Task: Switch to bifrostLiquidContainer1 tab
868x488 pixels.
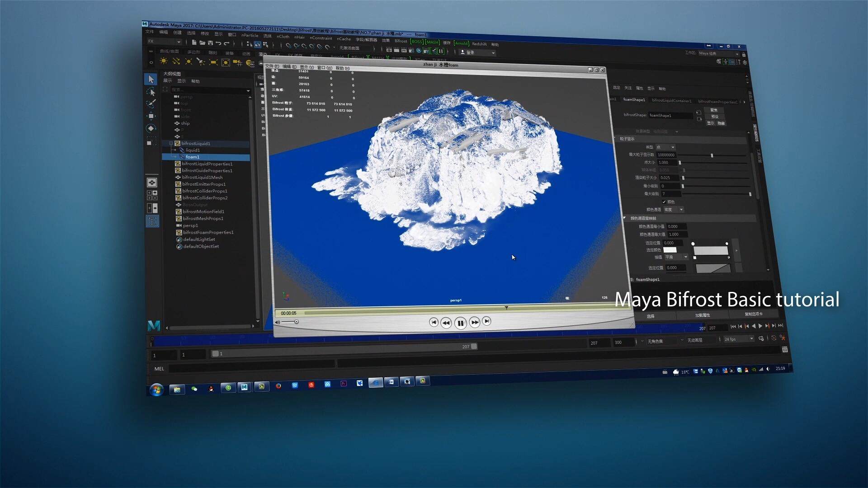Action: pyautogui.click(x=671, y=100)
